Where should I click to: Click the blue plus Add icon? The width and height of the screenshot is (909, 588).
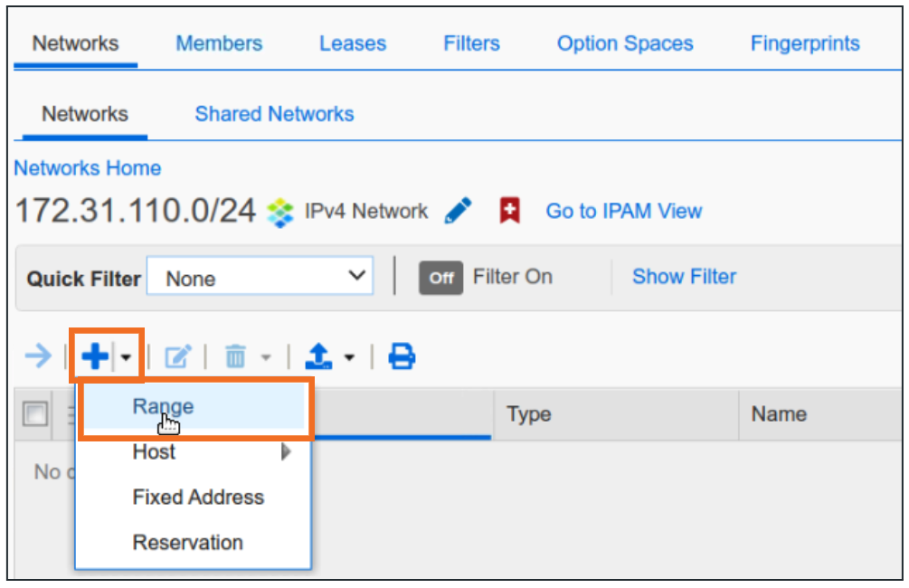[94, 358]
